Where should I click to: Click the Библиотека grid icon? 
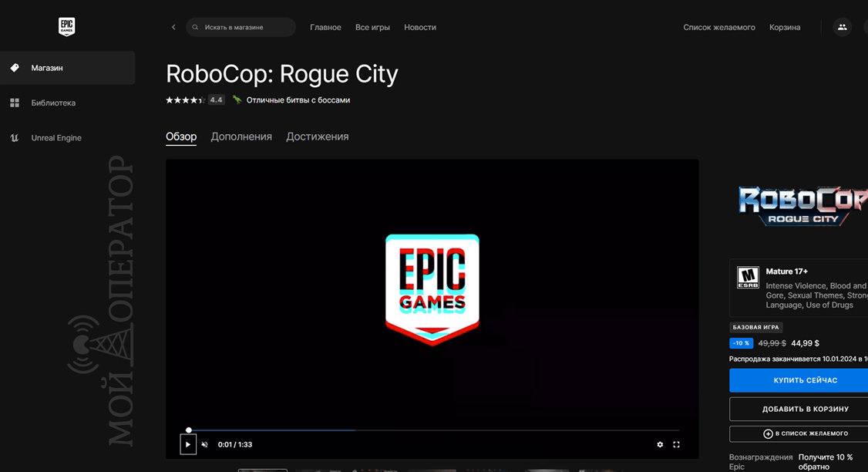click(x=15, y=103)
